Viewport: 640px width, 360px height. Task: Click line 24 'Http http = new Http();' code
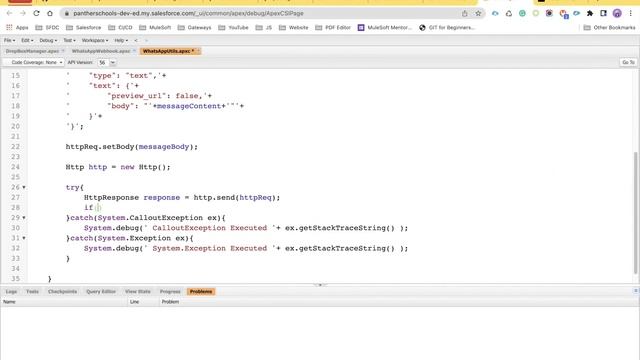coord(118,167)
